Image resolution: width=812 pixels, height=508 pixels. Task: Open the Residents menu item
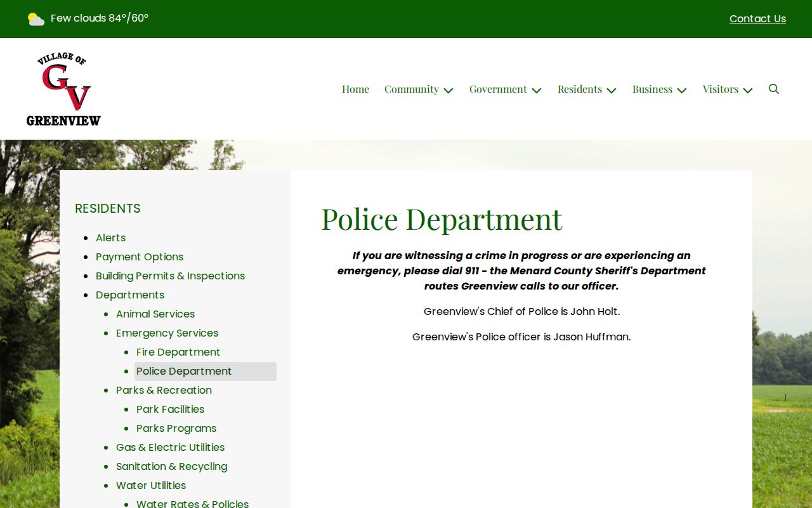coord(580,89)
